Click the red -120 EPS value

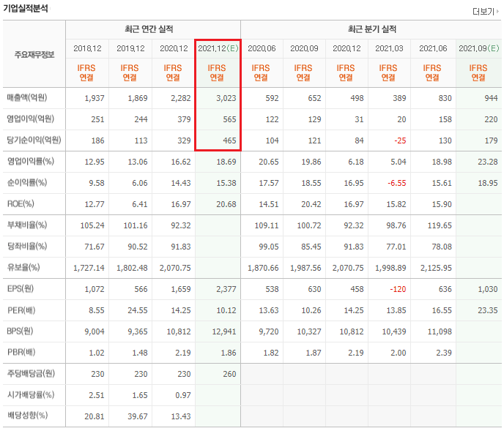398,289
